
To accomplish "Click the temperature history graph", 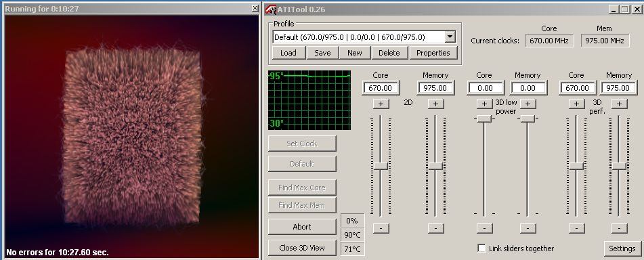I will click(309, 100).
